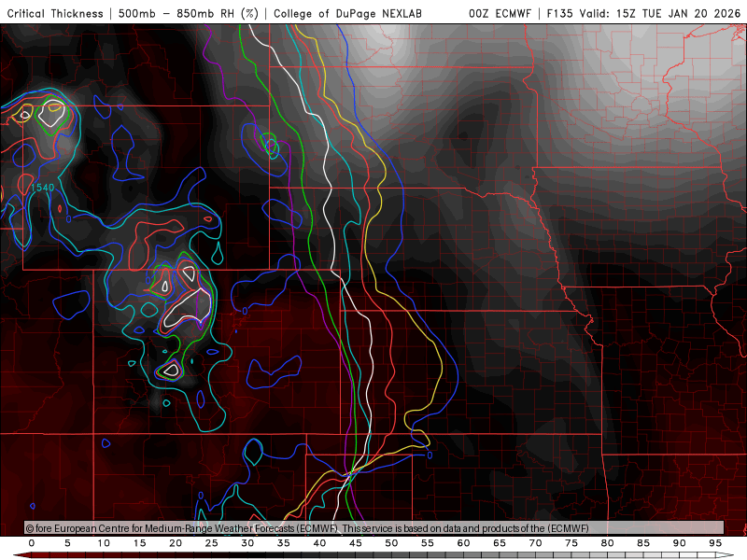Click the '25' value on the RH scale
Viewport: 747px width, 560px height.
(212, 543)
